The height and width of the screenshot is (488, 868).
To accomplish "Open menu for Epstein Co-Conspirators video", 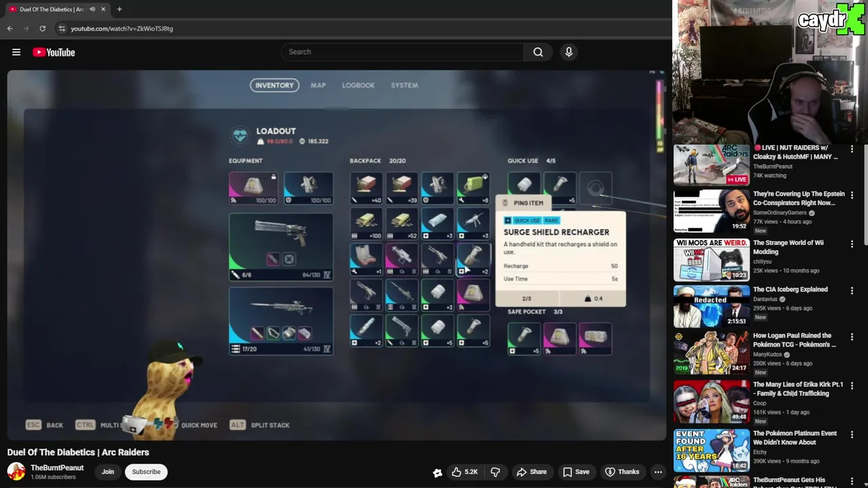I will (852, 195).
